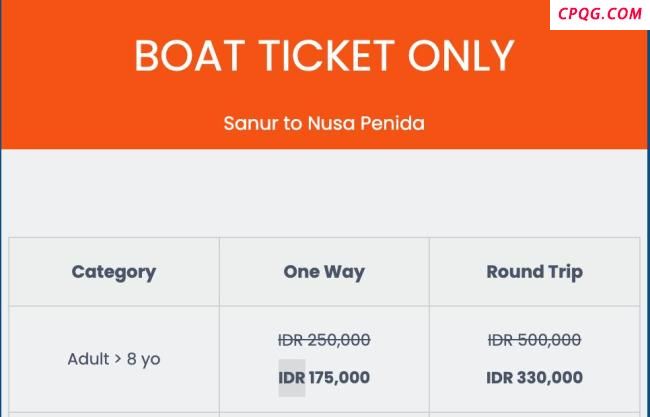Image resolution: width=650 pixels, height=417 pixels.
Task: Click the crossed-out IDR 500,000 price
Action: 534,340
